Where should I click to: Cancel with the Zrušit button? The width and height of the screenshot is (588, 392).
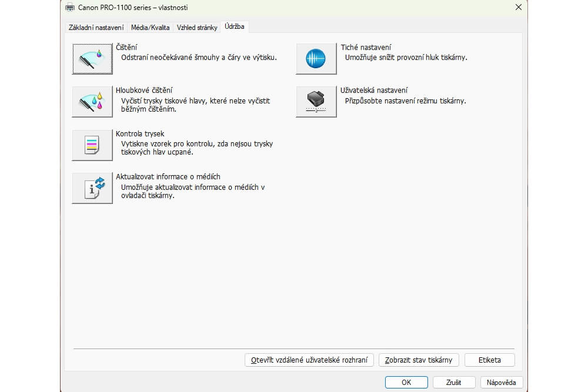click(454, 382)
